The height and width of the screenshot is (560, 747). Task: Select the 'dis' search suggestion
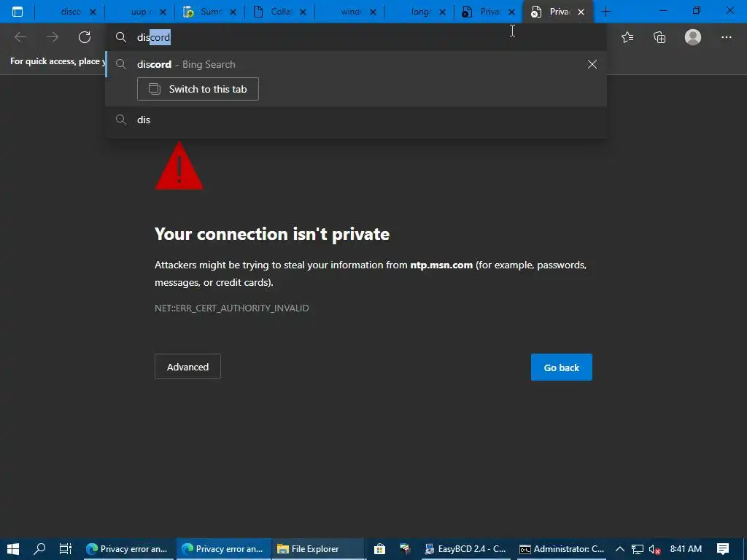tap(356, 120)
